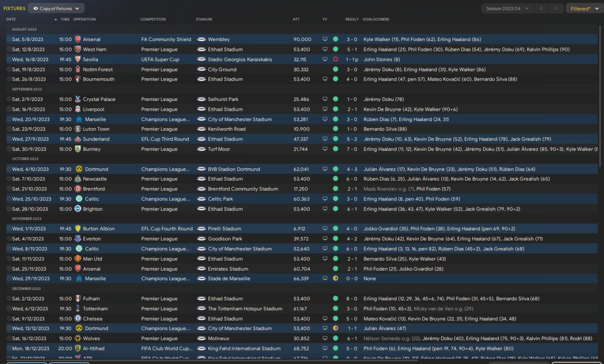This screenshot has width=604, height=364.
Task: Sort by the ATT attendance column header
Action: 296,19
